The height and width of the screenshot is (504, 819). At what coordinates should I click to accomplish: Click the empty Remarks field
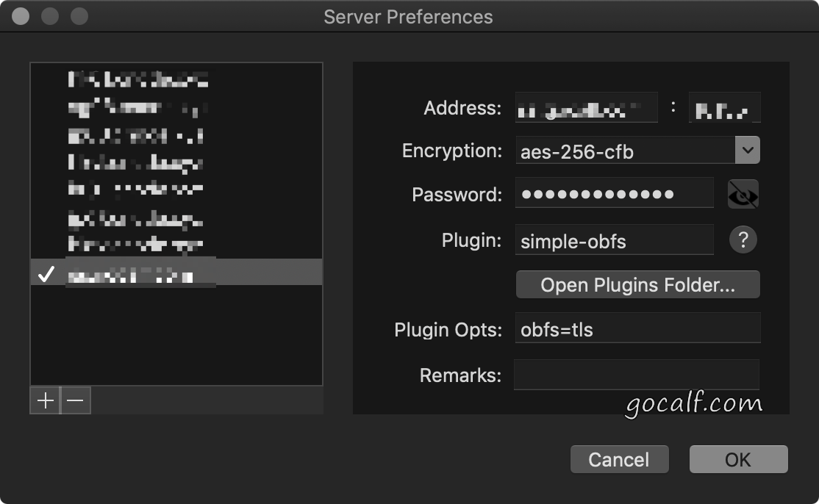[x=637, y=374]
